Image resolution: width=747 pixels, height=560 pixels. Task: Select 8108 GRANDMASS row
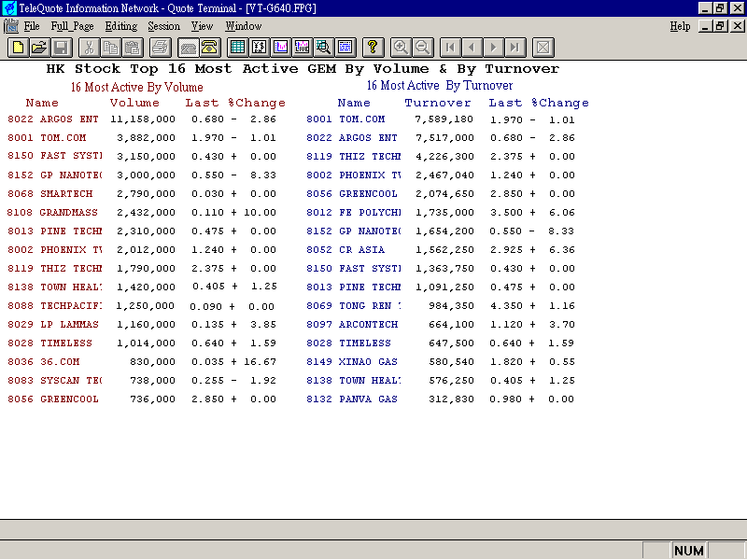(142, 213)
